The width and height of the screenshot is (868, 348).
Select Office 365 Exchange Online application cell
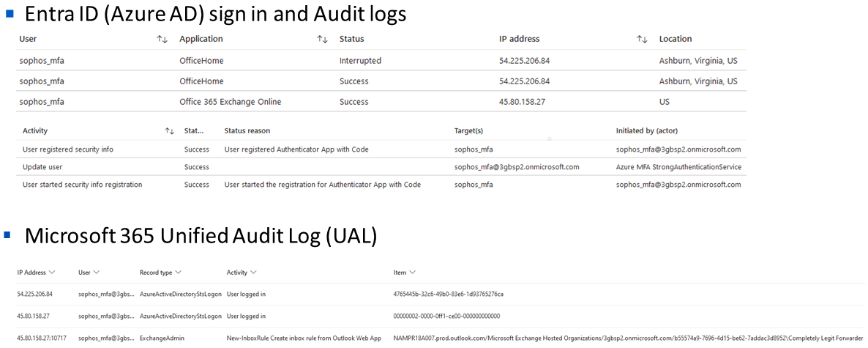click(x=231, y=101)
